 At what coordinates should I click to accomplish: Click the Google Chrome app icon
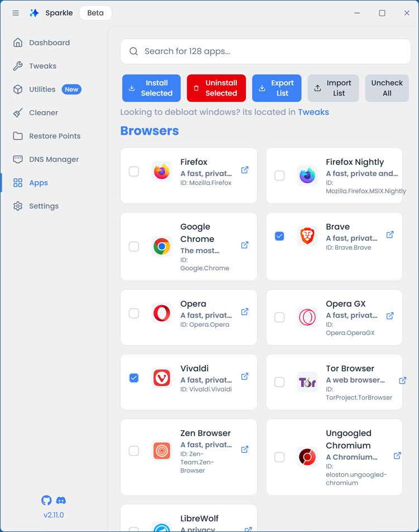[x=161, y=246]
